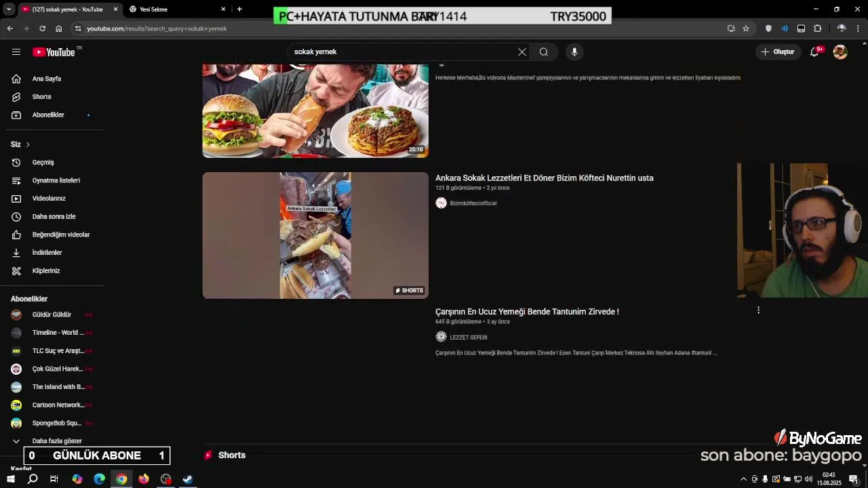The image size is (868, 488).
Task: Go back with the browser back arrow
Action: click(x=9, y=28)
